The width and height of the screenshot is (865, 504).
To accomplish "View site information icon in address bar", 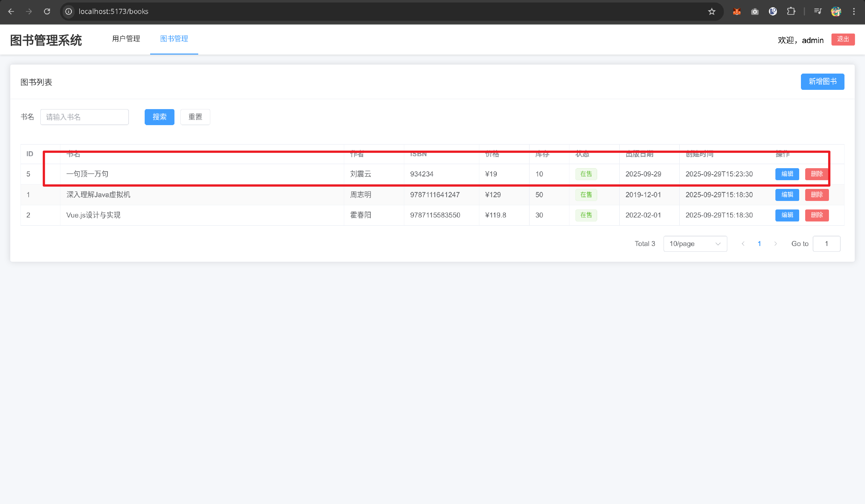I will [x=69, y=11].
